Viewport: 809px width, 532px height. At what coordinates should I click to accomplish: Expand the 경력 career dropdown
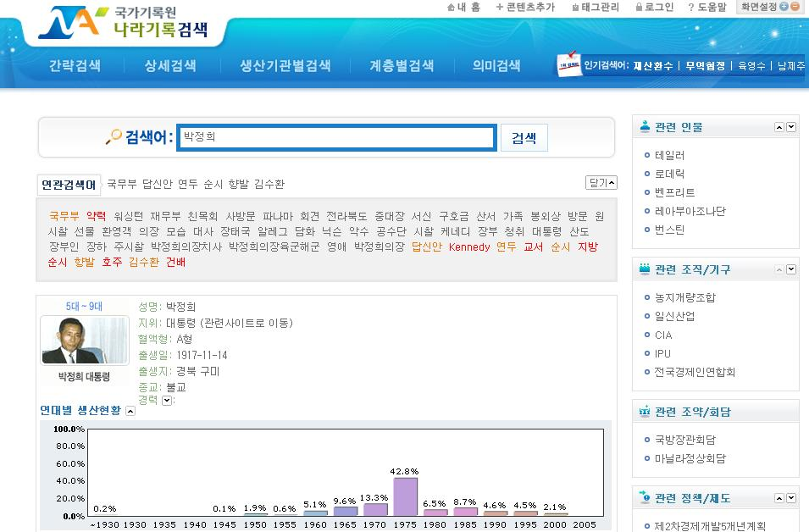click(167, 401)
